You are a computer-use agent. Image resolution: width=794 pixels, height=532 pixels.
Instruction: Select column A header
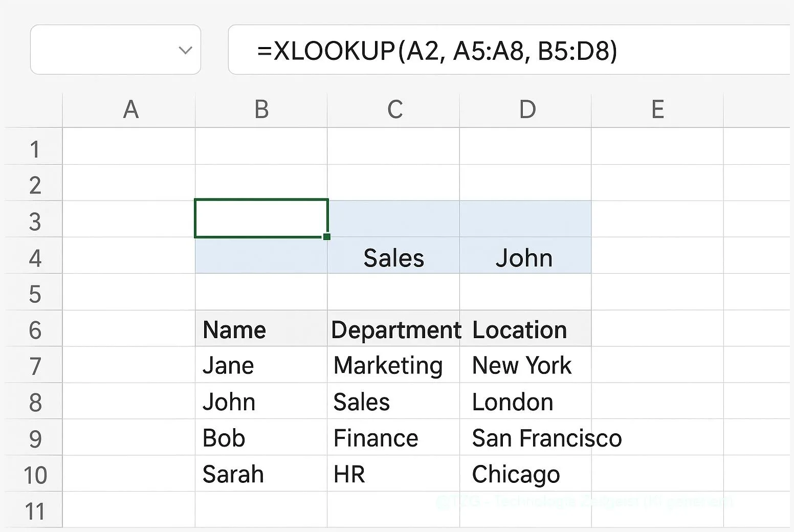pos(130,109)
